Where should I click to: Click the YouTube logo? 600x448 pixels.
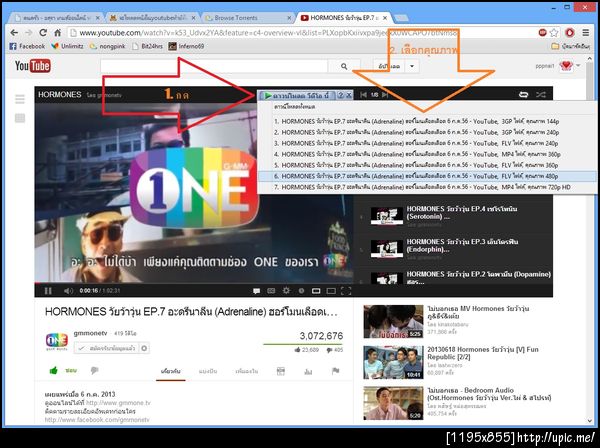tap(33, 66)
